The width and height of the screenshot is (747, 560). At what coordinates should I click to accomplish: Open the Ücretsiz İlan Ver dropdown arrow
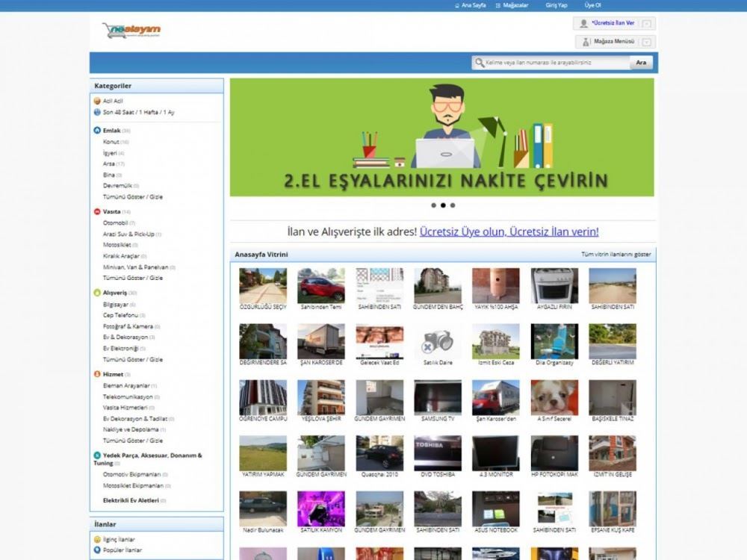[646, 23]
